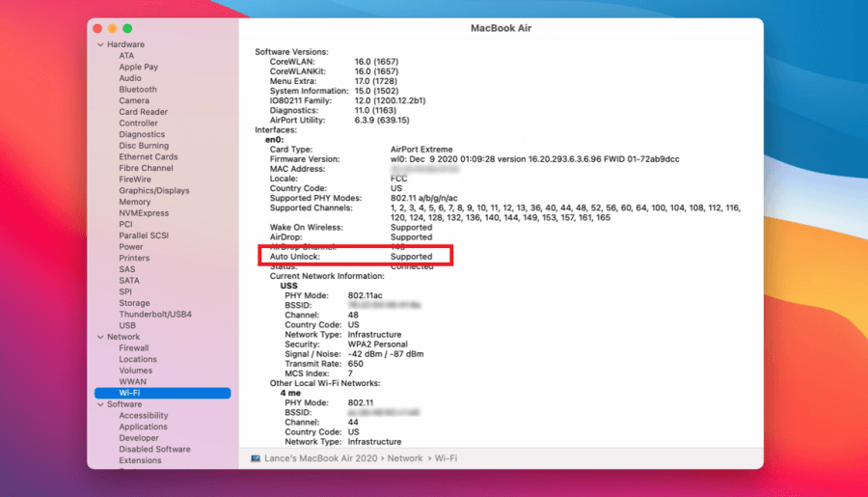Choose Graphics/Displays from the Hardware list
The image size is (868, 497).
point(154,191)
